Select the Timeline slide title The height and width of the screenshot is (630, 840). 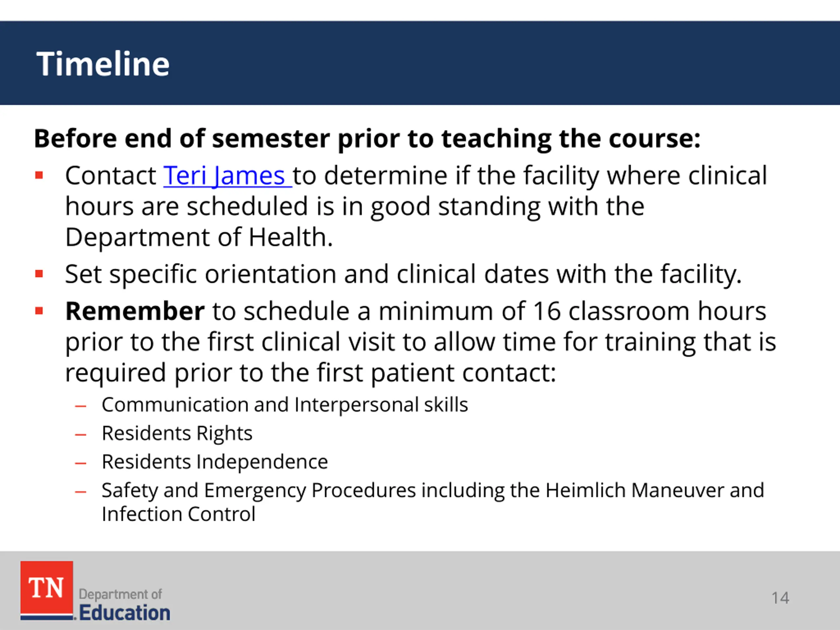point(103,63)
